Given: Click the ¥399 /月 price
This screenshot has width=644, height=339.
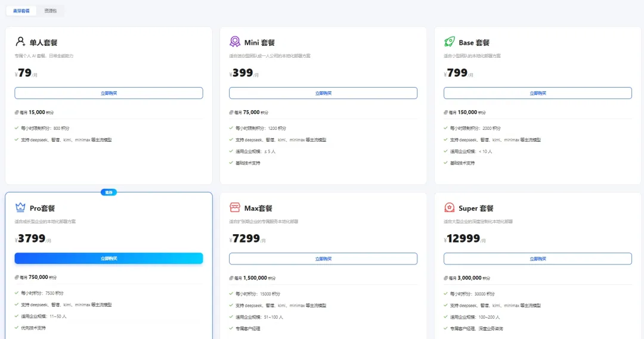Looking at the screenshot, I should pyautogui.click(x=244, y=73).
